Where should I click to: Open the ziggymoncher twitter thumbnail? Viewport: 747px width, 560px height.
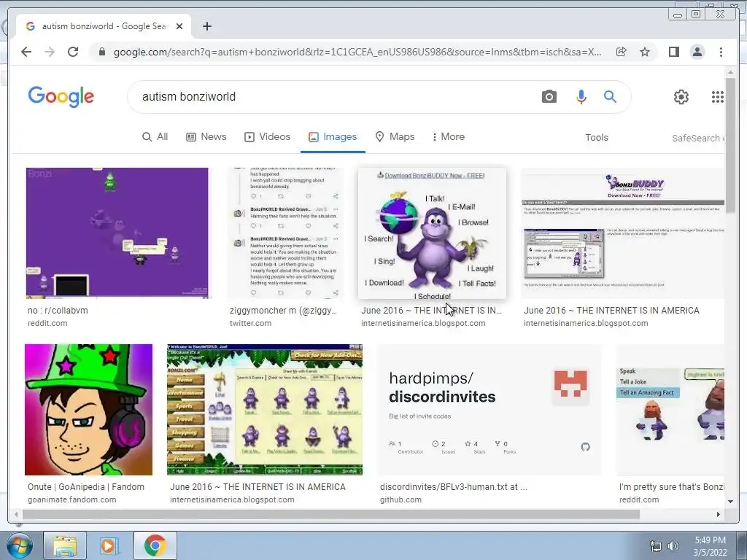(x=285, y=233)
